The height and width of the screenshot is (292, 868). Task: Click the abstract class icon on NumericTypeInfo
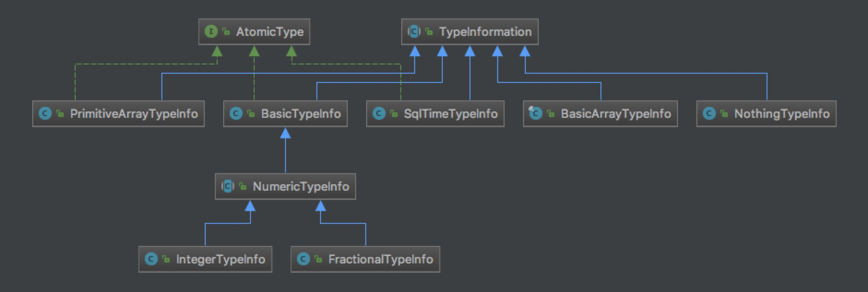[x=227, y=186]
